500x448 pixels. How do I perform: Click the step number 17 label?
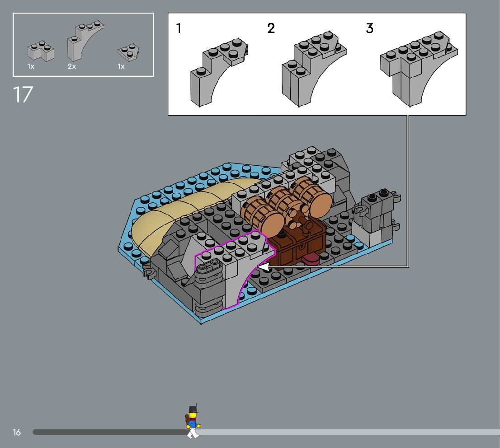pyautogui.click(x=23, y=95)
